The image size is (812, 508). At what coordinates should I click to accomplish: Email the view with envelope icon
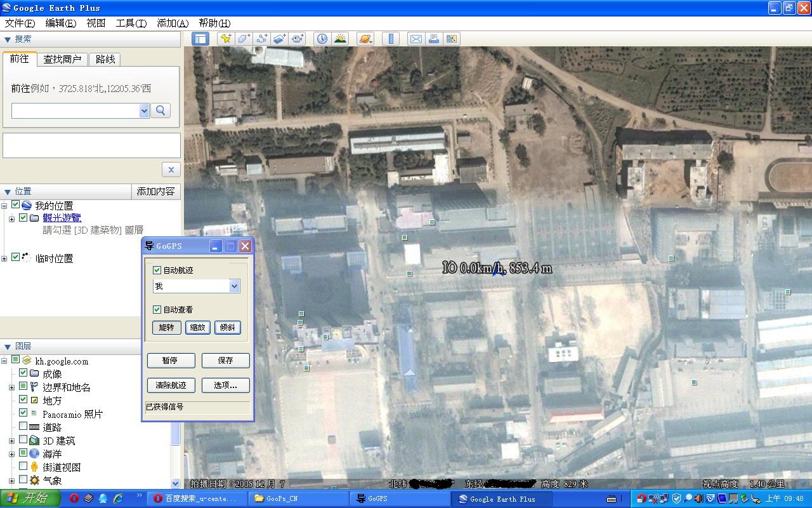click(416, 39)
